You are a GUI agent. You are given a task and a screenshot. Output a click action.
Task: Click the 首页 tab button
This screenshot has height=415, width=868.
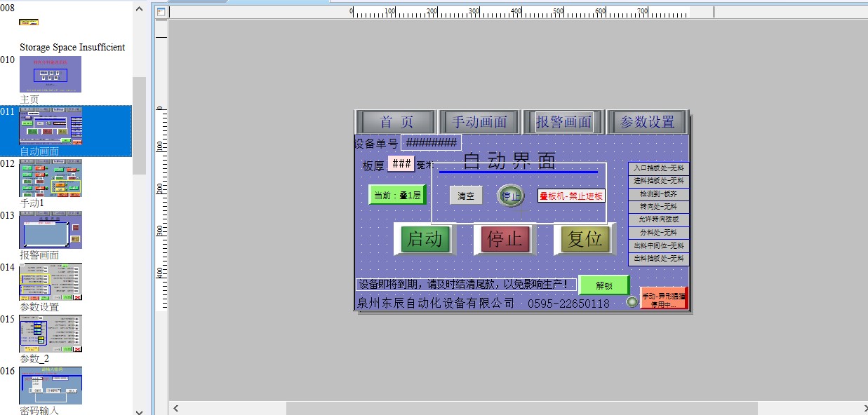point(396,122)
